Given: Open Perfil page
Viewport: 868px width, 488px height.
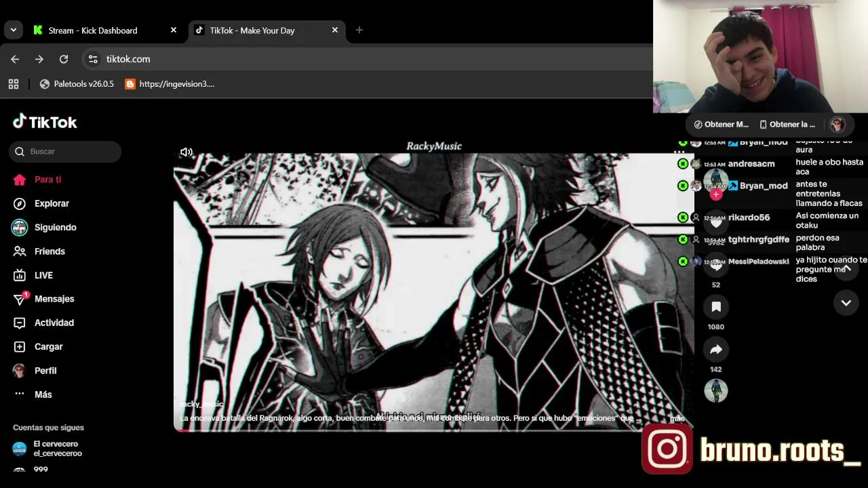Looking at the screenshot, I should click(35, 371).
